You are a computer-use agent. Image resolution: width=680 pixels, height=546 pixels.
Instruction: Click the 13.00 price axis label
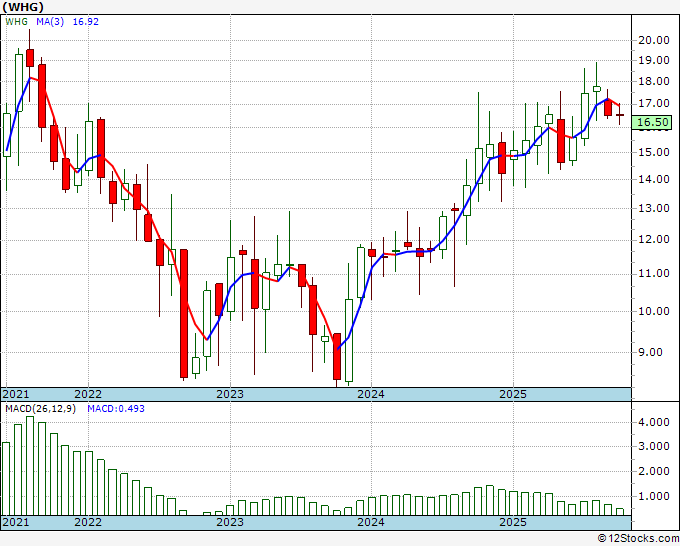(654, 208)
